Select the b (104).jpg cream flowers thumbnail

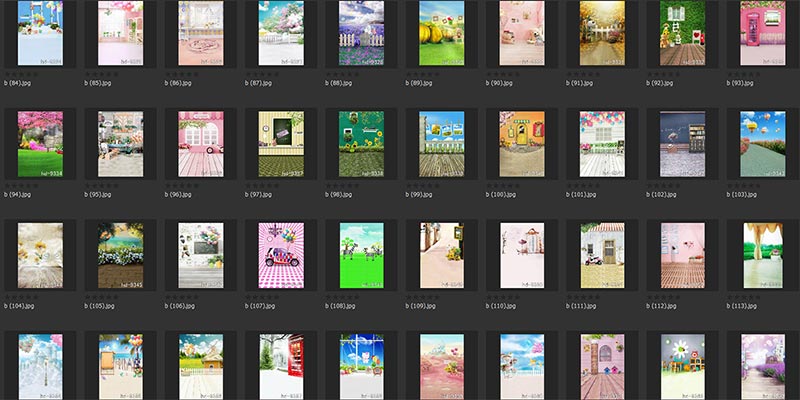tap(40, 255)
